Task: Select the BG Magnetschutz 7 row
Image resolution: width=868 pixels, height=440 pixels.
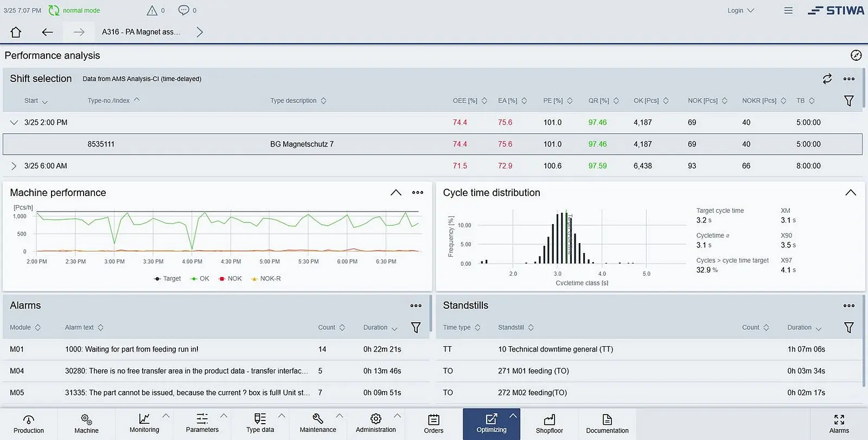Action: tap(302, 144)
